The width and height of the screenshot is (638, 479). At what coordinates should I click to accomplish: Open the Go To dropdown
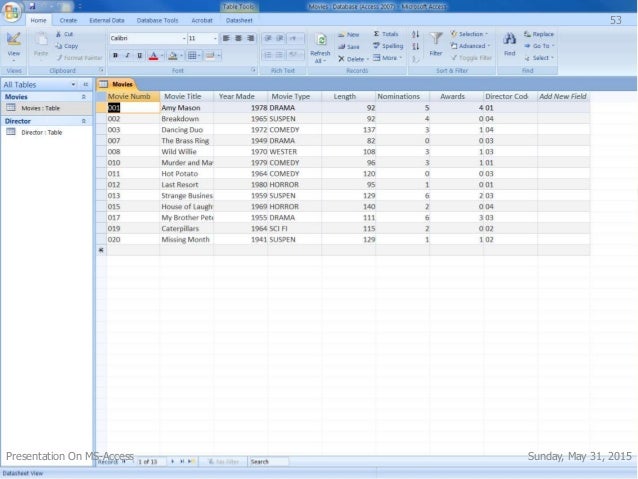tap(540, 46)
